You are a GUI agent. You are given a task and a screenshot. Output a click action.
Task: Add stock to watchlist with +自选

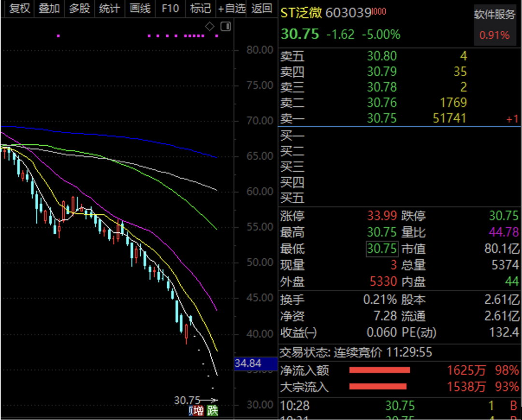[x=232, y=9]
